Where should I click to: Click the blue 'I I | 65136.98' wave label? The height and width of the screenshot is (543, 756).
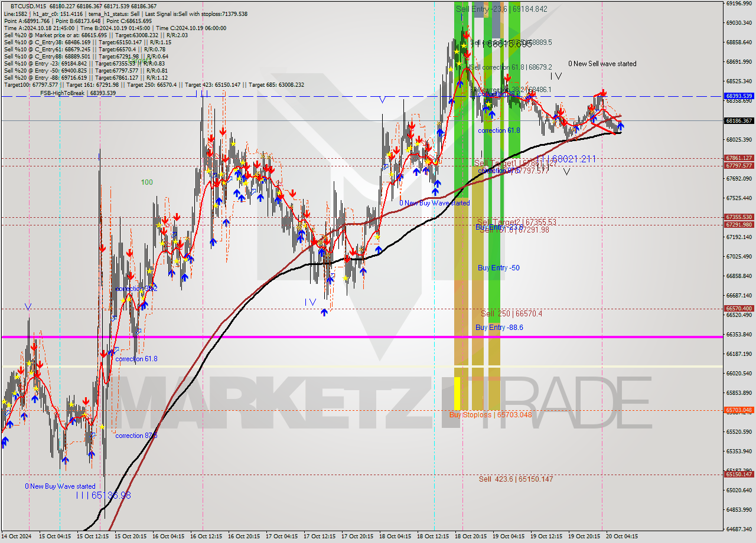point(103,495)
